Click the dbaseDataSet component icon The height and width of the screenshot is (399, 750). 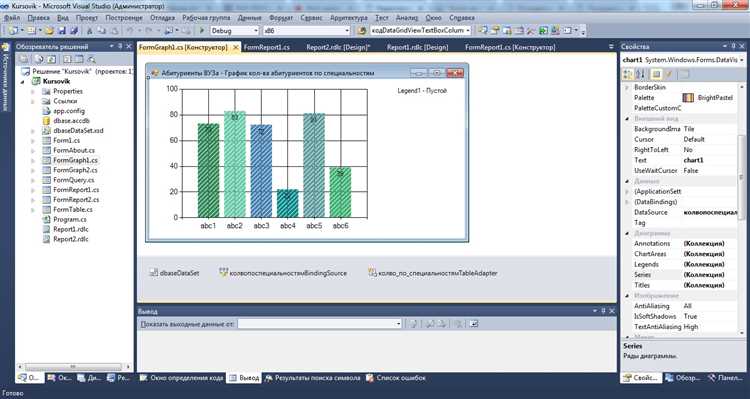click(x=153, y=273)
